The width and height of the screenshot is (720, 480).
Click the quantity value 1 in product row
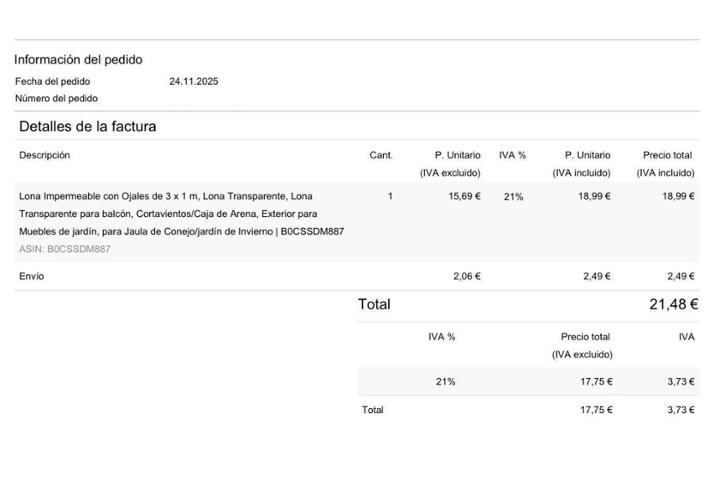click(390, 196)
